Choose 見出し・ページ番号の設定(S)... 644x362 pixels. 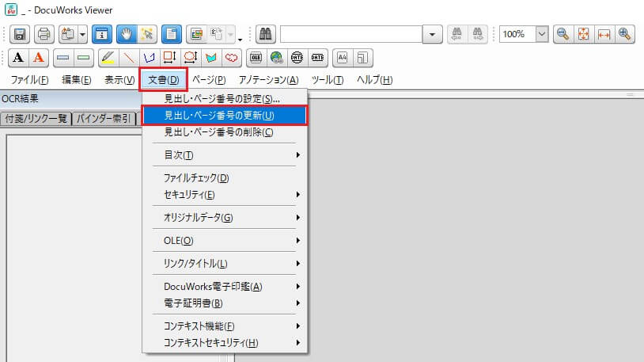click(225, 99)
